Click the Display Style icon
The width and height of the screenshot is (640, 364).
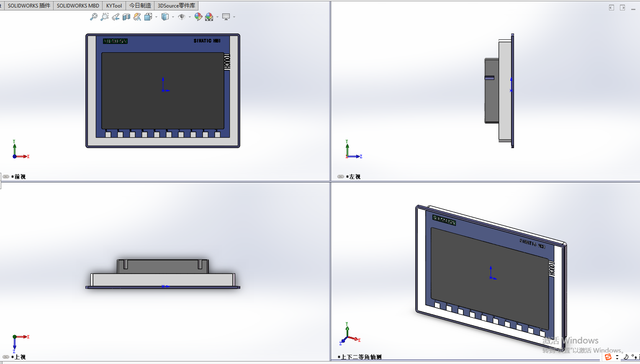tap(165, 17)
